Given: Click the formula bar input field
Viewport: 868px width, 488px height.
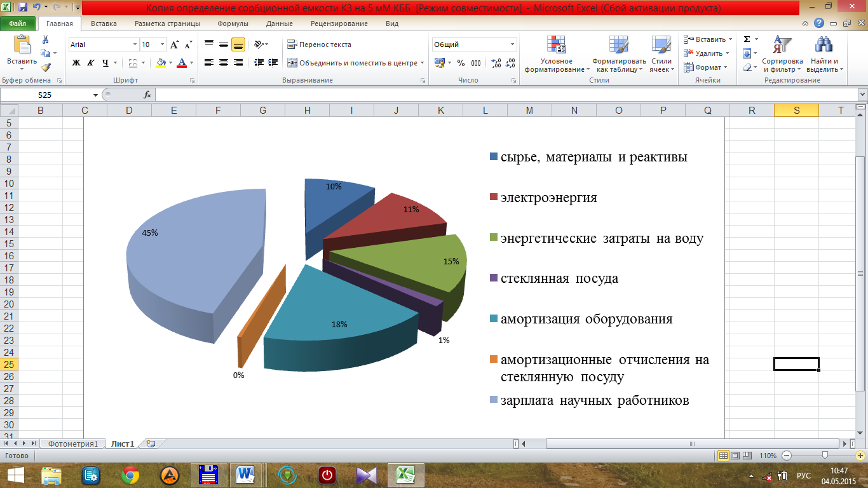Looking at the screenshot, I should click(x=506, y=95).
